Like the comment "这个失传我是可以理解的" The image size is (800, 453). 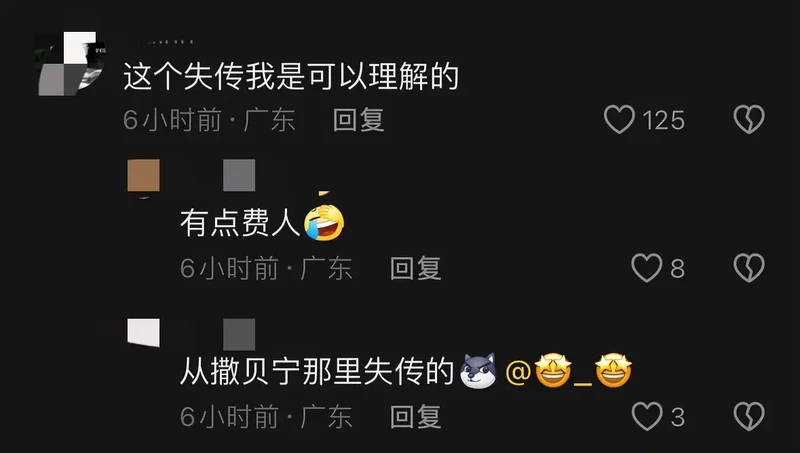(x=619, y=119)
